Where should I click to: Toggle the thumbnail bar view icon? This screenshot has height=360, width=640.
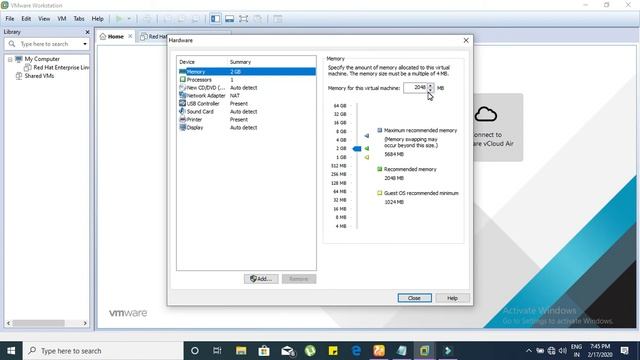tap(229, 19)
